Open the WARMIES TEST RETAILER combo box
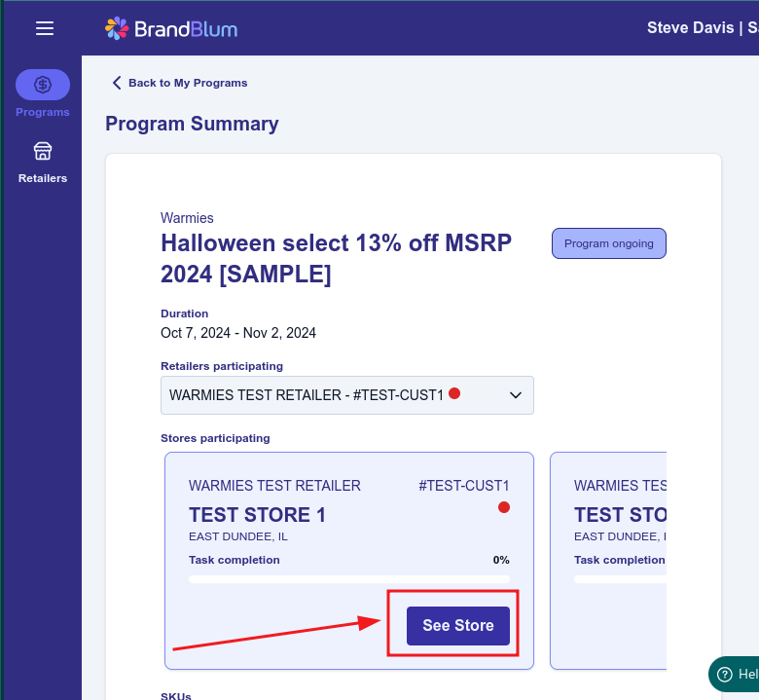This screenshot has height=700, width=759. (331, 395)
